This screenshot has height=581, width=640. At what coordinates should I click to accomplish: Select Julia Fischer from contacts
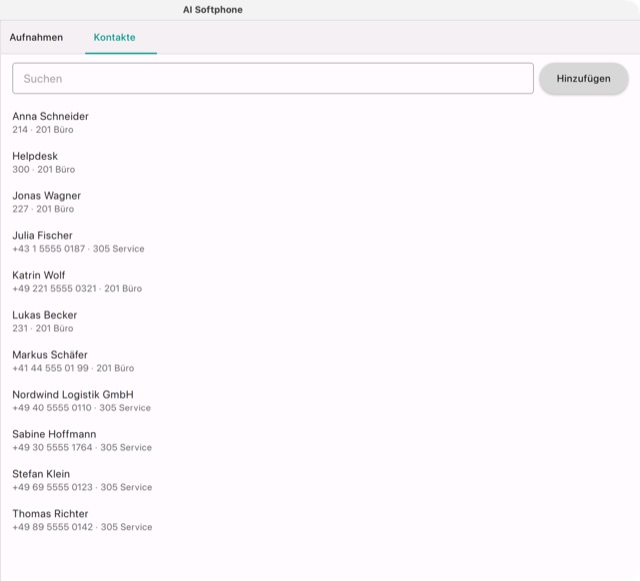(320, 242)
